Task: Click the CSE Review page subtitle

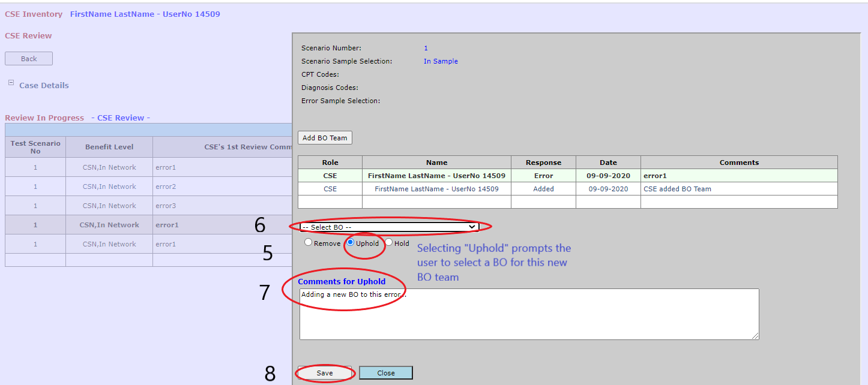Action: point(28,35)
